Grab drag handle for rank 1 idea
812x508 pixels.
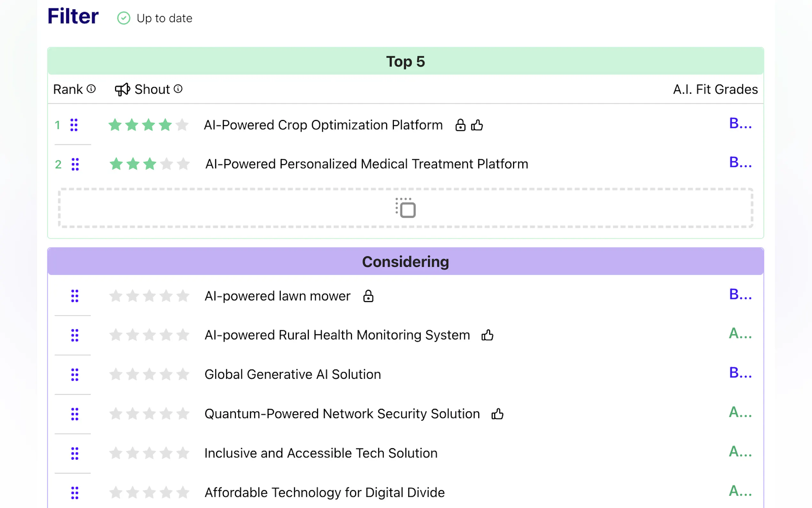pyautogui.click(x=74, y=125)
